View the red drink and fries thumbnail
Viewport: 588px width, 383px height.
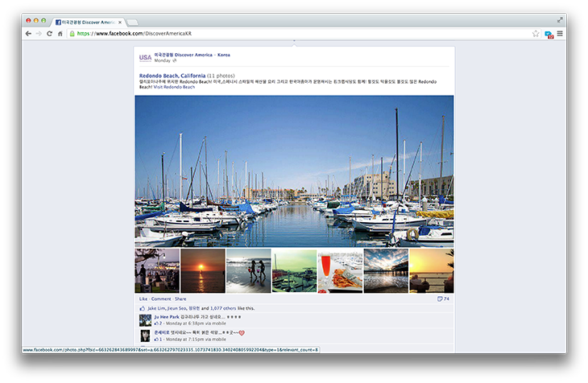(x=340, y=270)
